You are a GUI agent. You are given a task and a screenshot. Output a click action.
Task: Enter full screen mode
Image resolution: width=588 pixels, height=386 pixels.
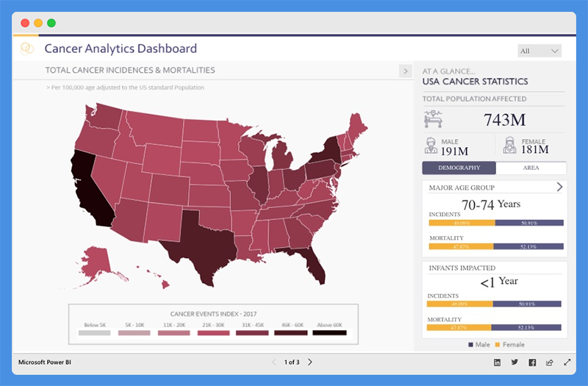click(x=567, y=362)
